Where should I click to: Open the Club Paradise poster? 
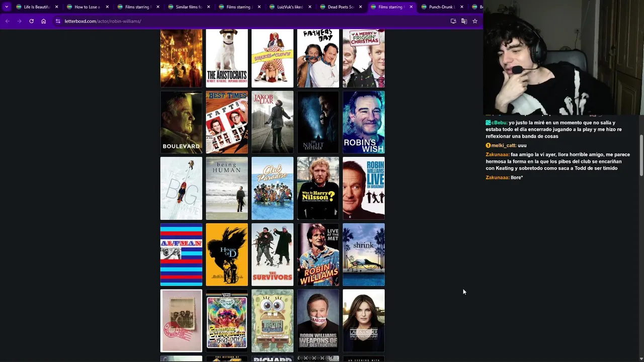tap(272, 189)
